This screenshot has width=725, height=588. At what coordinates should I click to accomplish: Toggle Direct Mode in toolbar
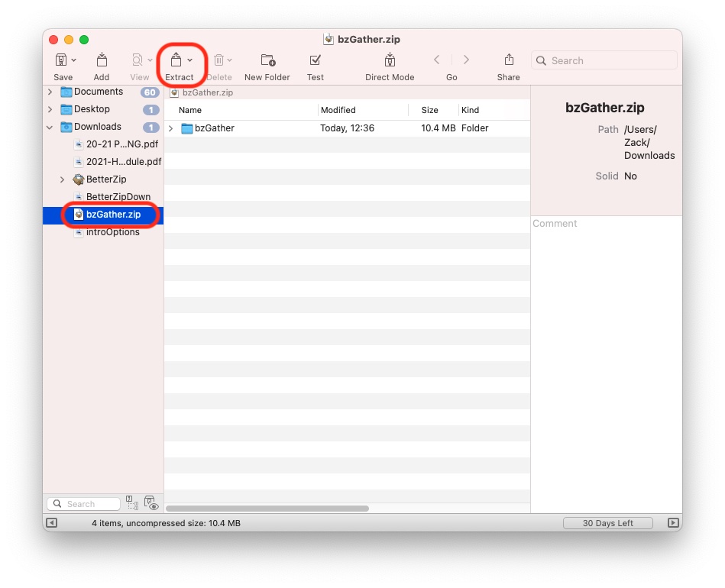(390, 60)
